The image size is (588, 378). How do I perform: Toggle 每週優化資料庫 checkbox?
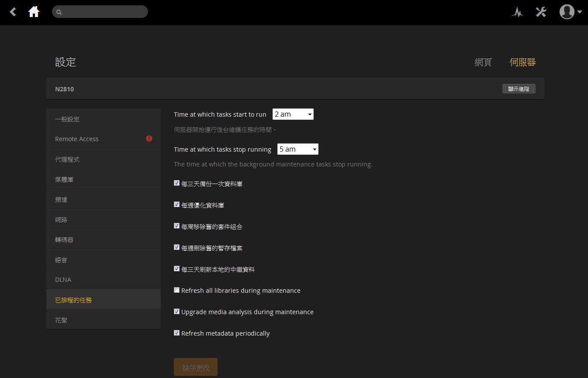coord(176,205)
